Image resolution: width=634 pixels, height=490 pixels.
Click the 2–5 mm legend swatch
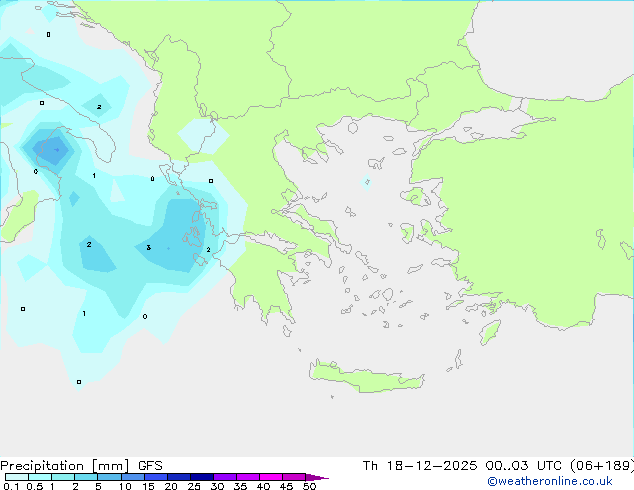[x=86, y=477]
